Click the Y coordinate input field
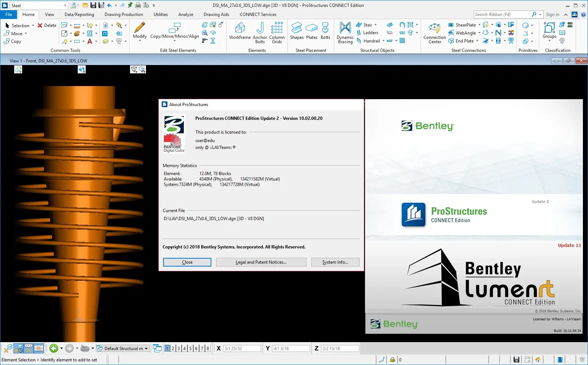This screenshot has height=365, width=588. [x=291, y=348]
